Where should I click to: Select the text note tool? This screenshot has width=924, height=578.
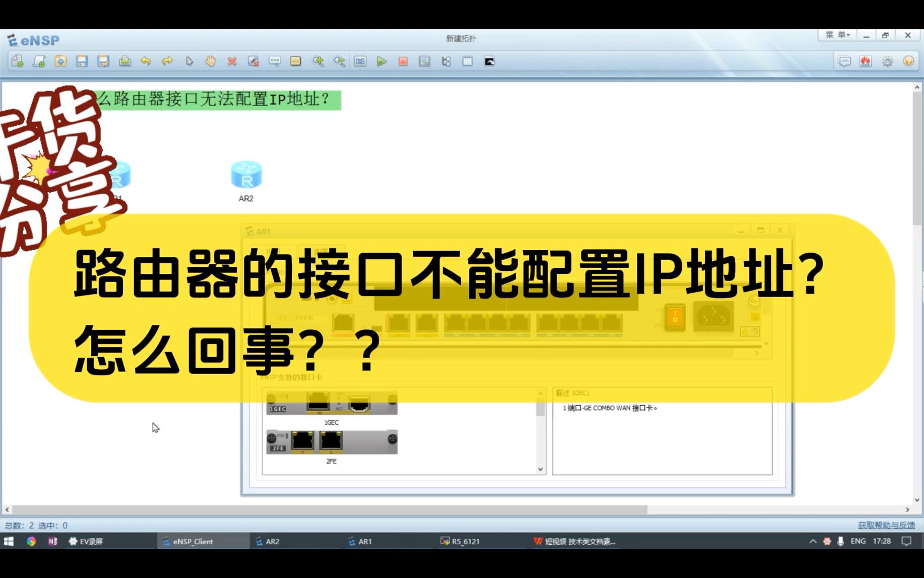[x=275, y=62]
